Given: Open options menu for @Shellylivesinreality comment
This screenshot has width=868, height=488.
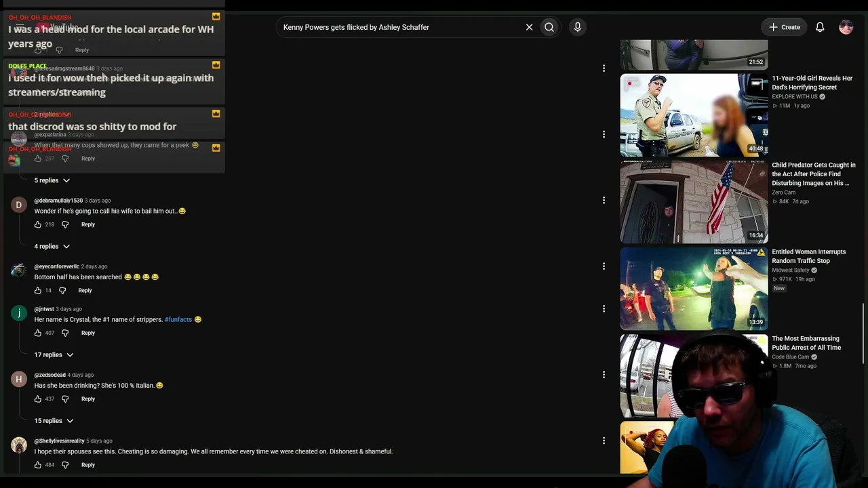Looking at the screenshot, I should (x=604, y=441).
